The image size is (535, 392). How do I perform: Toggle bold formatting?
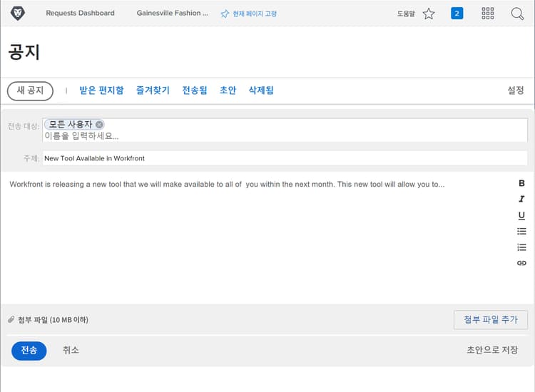point(521,183)
